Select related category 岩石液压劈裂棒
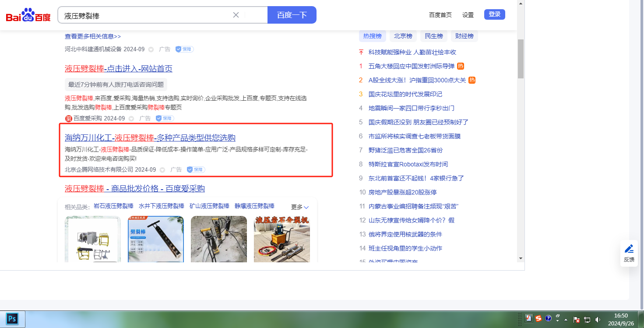Image resolution: width=644 pixels, height=328 pixels. 113,206
